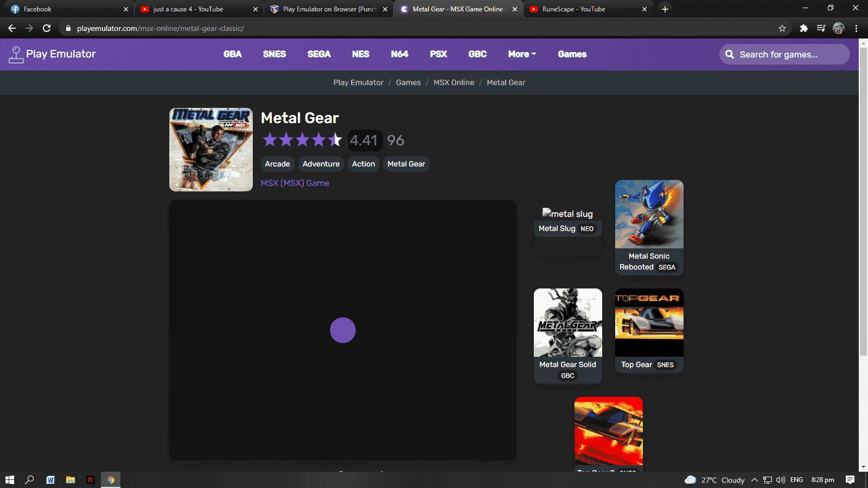Click the Arcade tag button
868x488 pixels.
point(277,164)
